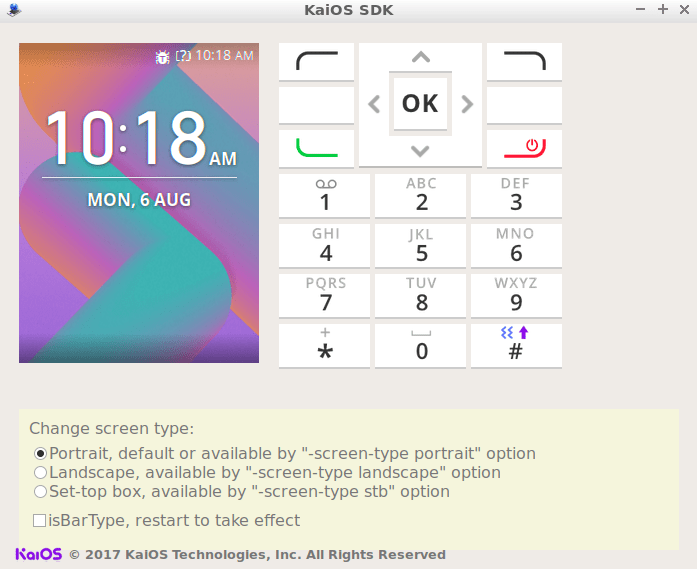Hit the green call key
697x569 pixels.
click(x=316, y=148)
